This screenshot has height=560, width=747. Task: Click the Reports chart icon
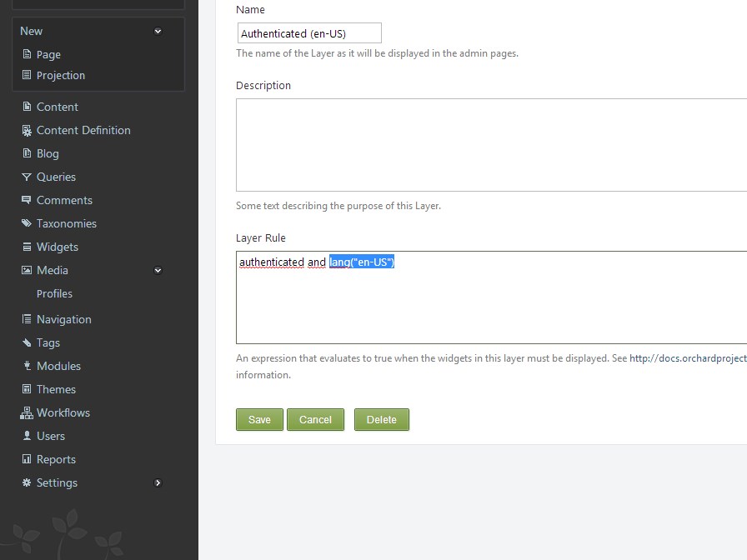tap(27, 459)
